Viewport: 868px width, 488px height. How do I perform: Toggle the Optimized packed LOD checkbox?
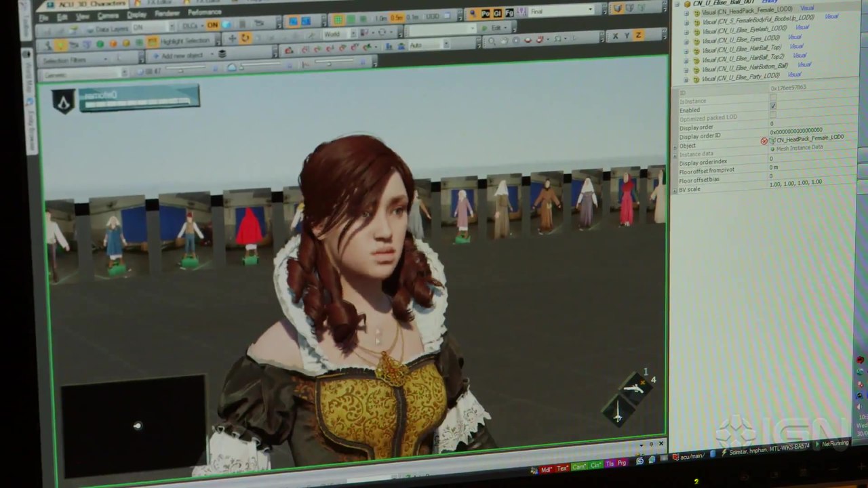click(772, 115)
